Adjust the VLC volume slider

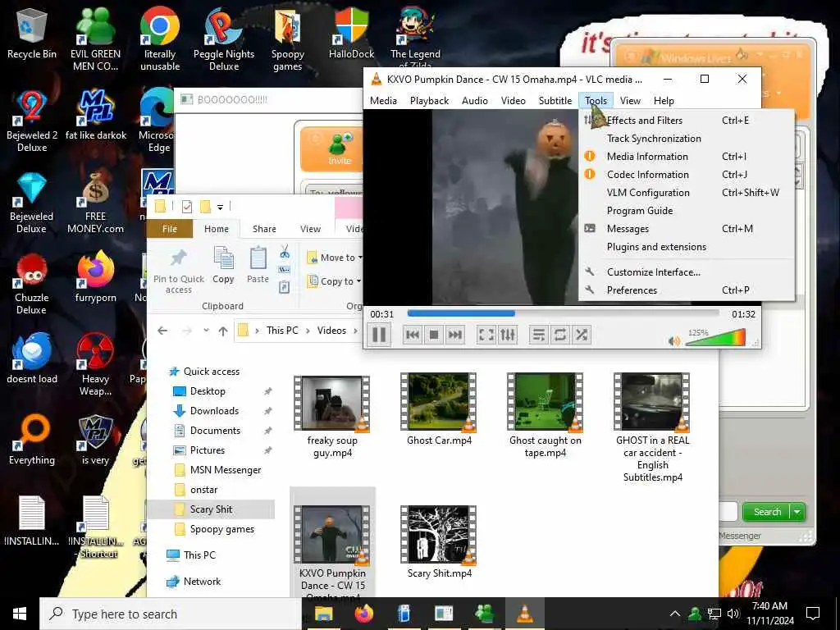click(715, 337)
